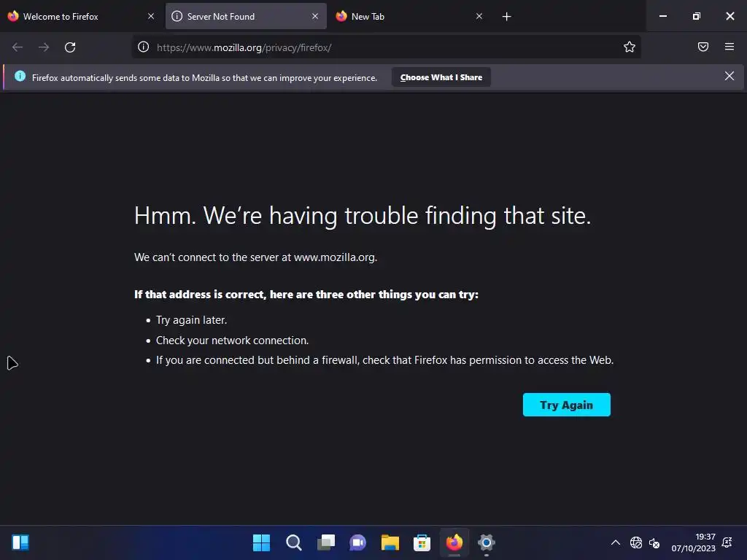The image size is (747, 560).
Task: Open the Save to Pocket icon
Action: pos(703,47)
